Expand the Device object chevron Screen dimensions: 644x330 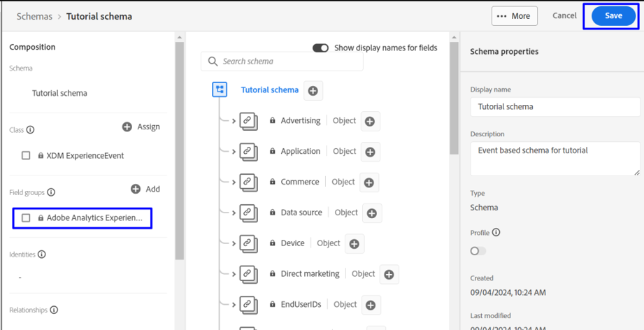point(234,243)
